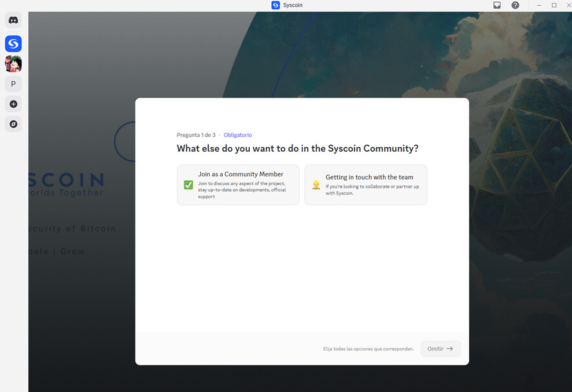Screen dimensions: 572x392
Task: Select the Syscoin server icon in sidebar
Action: [14, 44]
